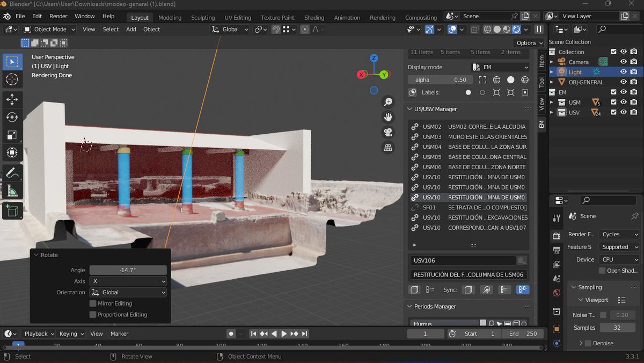
Task: Select the Scale tool
Action: [x=12, y=135]
